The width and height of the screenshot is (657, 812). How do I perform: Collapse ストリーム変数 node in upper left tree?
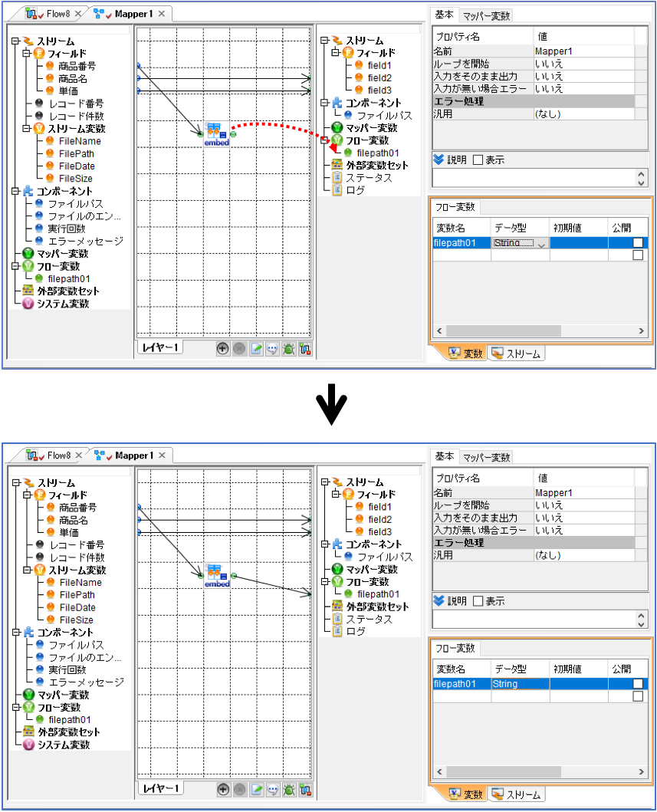point(26,128)
